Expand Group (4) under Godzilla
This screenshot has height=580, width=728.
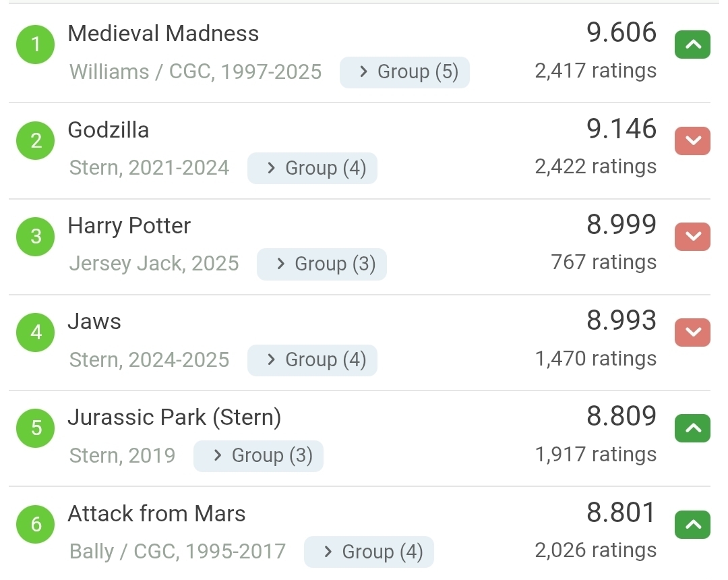coord(312,168)
